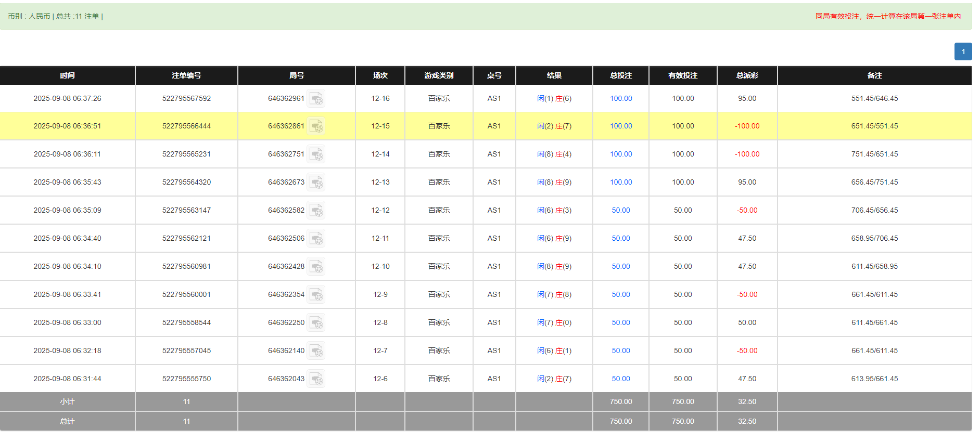
Task: View replay icon for round 646362673
Action: click(x=316, y=183)
